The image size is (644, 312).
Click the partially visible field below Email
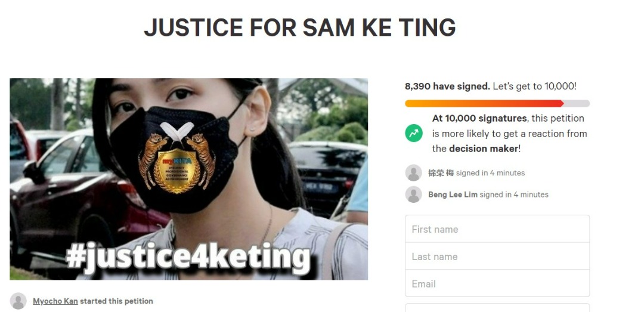point(497,307)
